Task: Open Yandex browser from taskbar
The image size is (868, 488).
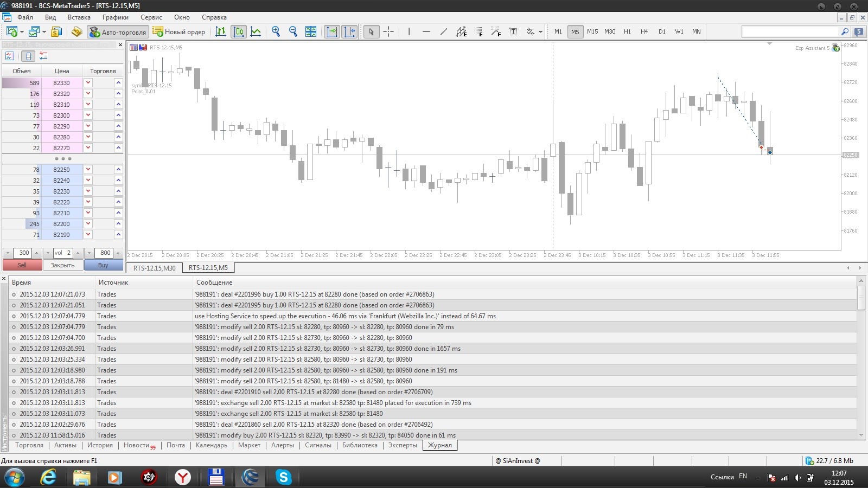Action: [x=183, y=477]
